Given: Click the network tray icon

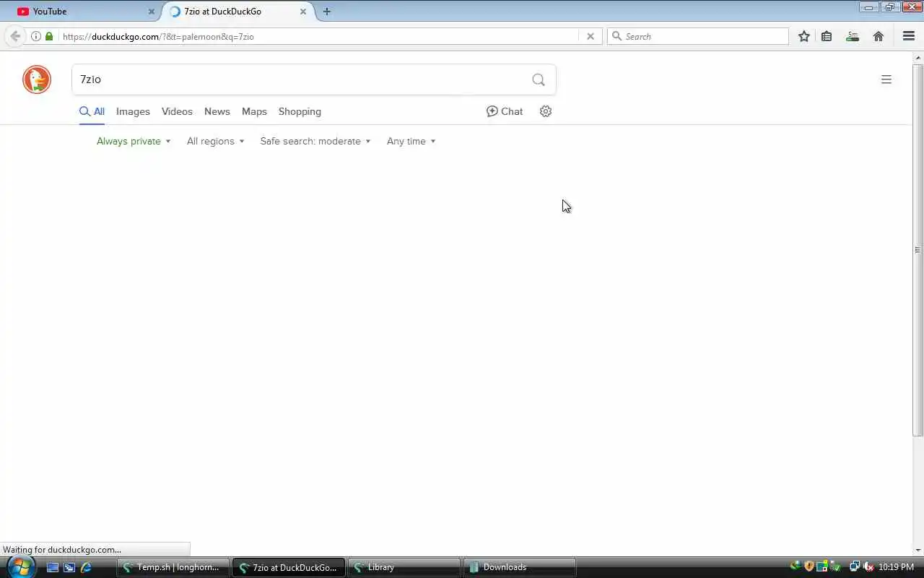Looking at the screenshot, I should [x=855, y=567].
